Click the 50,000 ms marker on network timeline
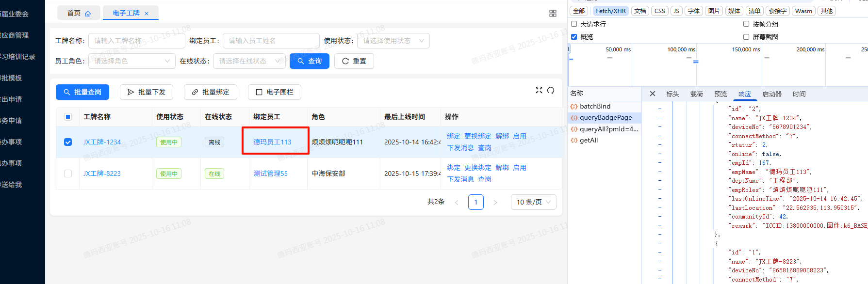The height and width of the screenshot is (284, 868). coord(618,49)
